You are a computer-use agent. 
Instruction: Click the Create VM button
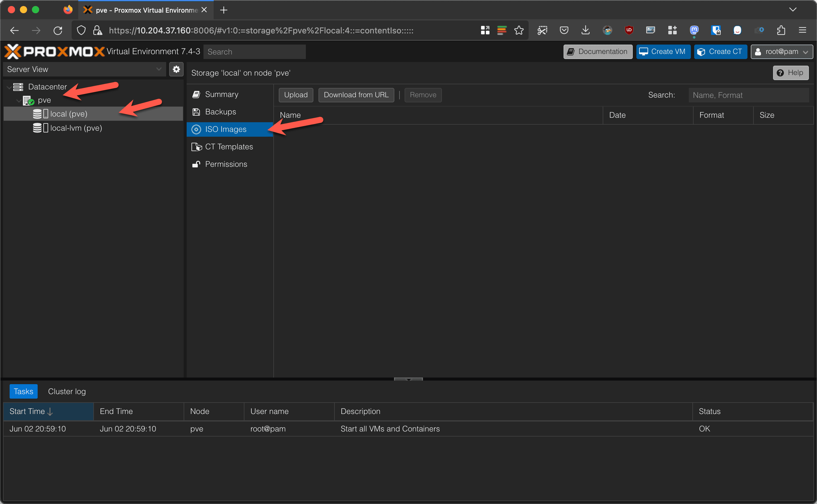pyautogui.click(x=663, y=52)
